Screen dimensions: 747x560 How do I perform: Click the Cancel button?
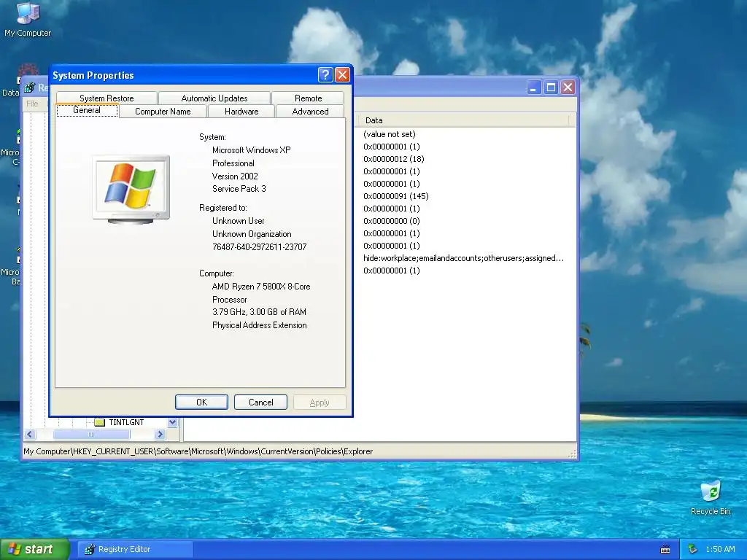click(260, 402)
